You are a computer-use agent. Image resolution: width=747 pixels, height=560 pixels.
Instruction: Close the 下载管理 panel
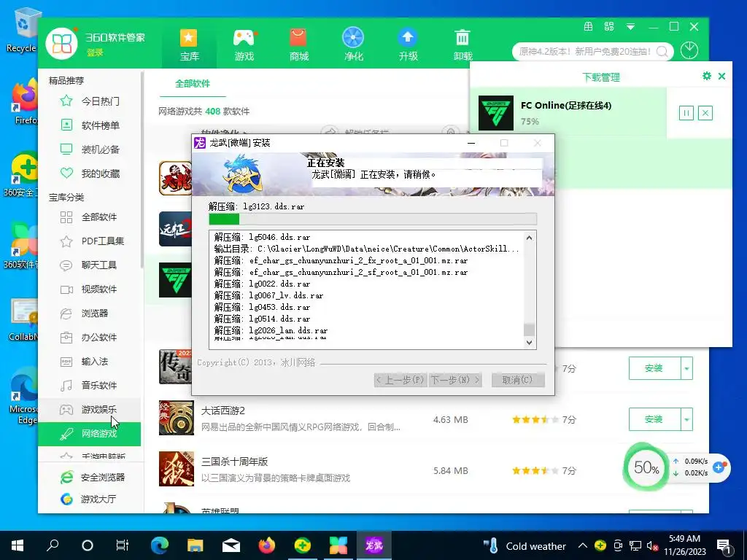click(x=721, y=76)
